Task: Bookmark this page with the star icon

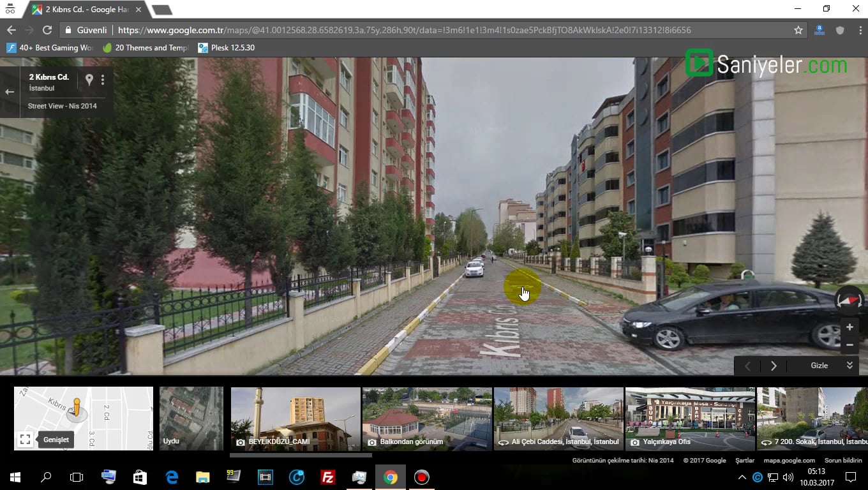Action: [798, 30]
